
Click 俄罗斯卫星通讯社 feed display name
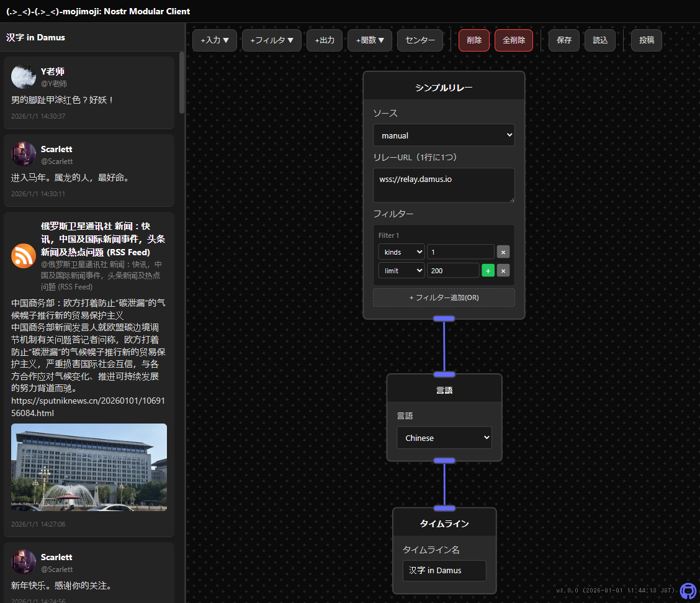[103, 239]
